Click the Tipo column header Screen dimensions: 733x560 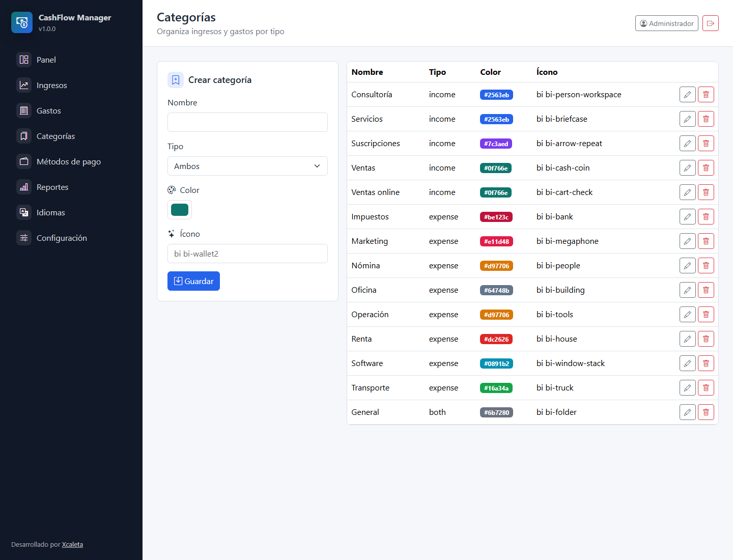click(437, 72)
